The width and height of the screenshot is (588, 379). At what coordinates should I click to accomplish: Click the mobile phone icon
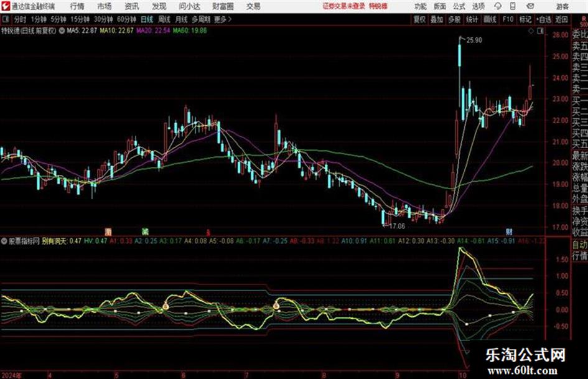513,6
